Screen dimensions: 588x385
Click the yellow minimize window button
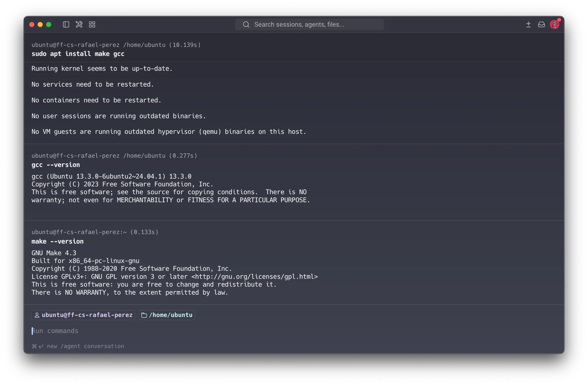[x=40, y=24]
